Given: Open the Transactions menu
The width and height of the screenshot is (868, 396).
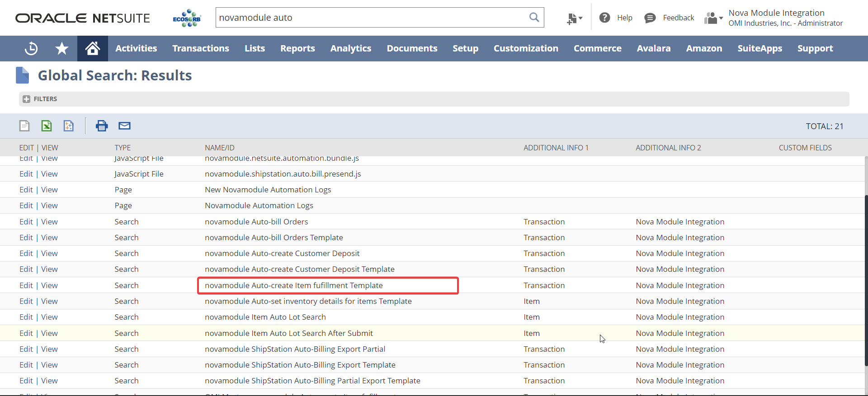Looking at the screenshot, I should tap(201, 48).
